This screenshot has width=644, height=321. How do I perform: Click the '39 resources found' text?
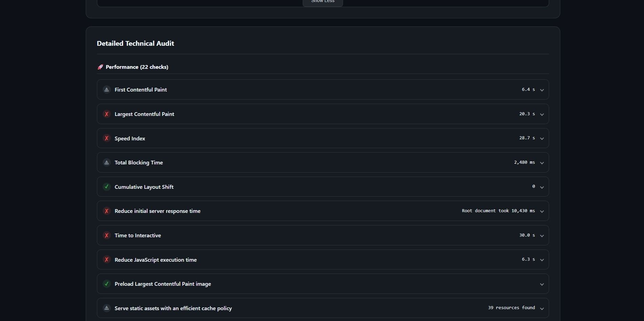click(x=511, y=308)
